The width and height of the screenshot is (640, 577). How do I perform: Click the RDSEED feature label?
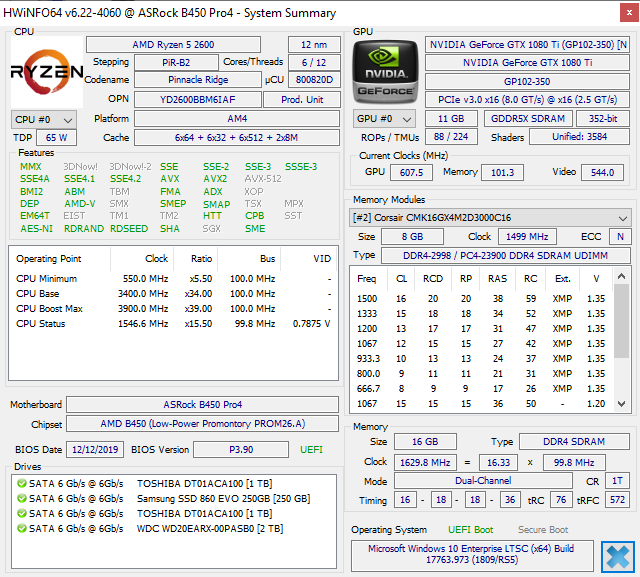(129, 229)
